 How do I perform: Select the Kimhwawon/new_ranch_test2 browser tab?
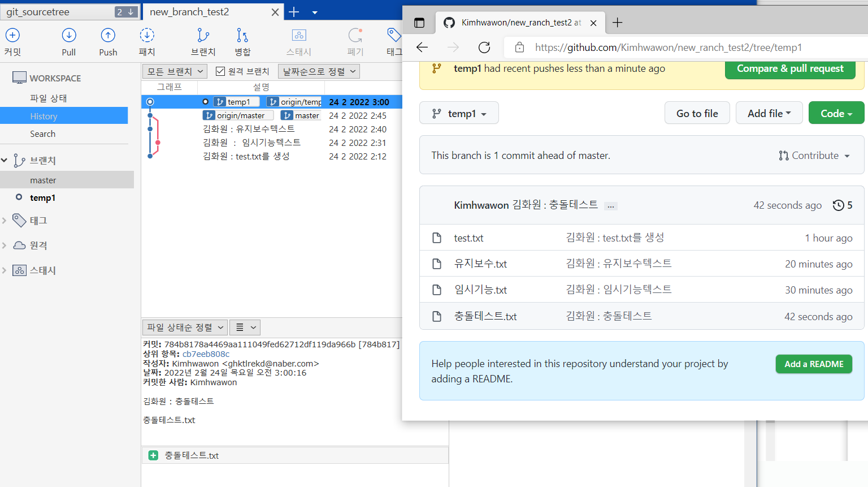pyautogui.click(x=520, y=23)
